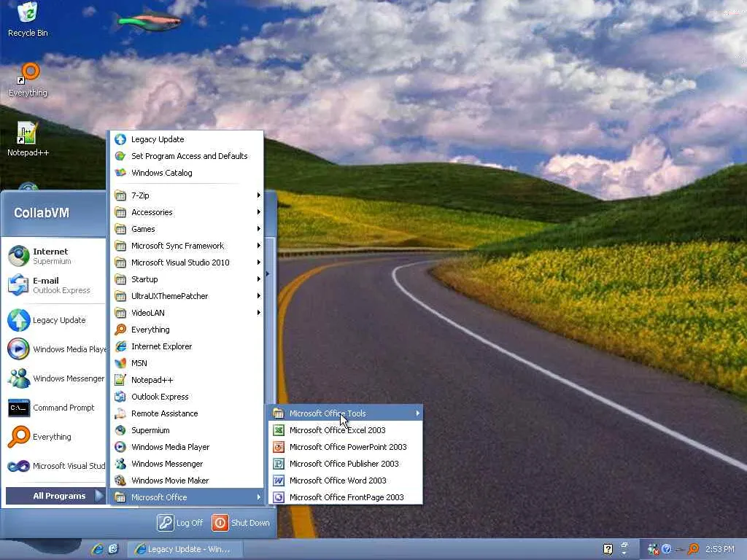747x560 pixels.
Task: Expand the VideoLAN submenu arrow
Action: point(259,312)
